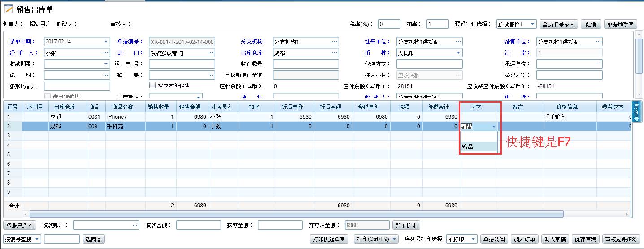Image resolution: width=644 pixels, height=249 pixels.
Task: Open the 分支机构 lookup ellipsis button
Action: (x=334, y=42)
